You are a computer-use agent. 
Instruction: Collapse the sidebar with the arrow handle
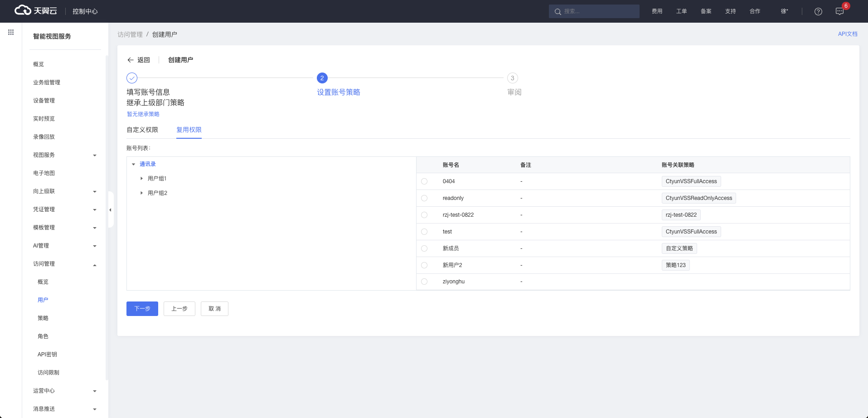coord(110,210)
